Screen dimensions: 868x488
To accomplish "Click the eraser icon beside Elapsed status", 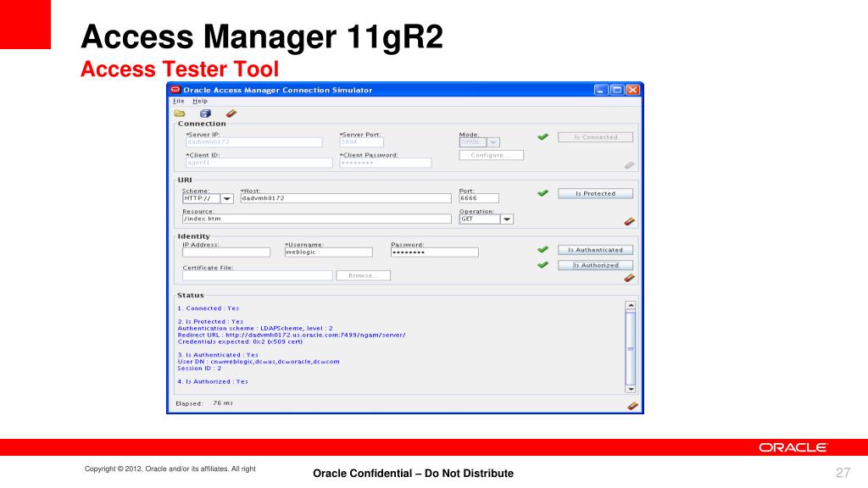I will [x=632, y=406].
